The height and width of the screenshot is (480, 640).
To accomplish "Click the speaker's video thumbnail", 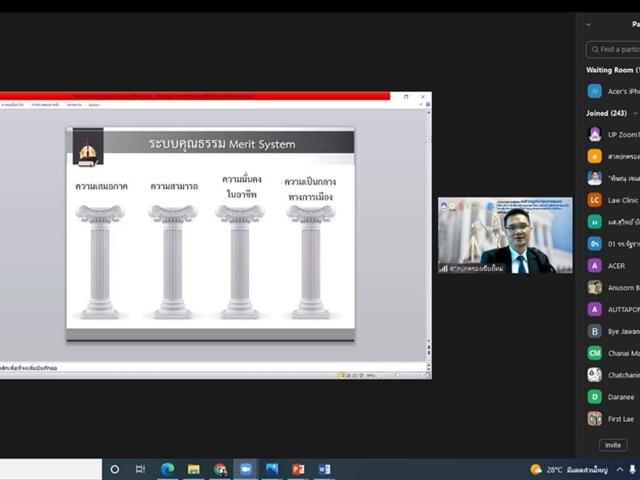I will click(x=505, y=236).
